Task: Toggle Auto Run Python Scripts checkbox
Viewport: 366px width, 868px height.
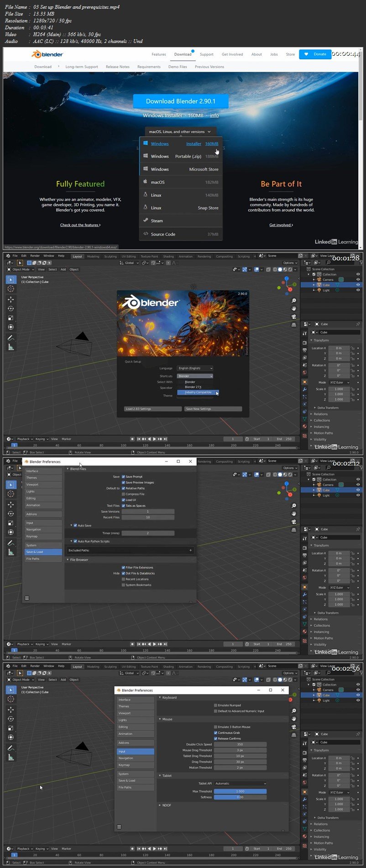Action: pyautogui.click(x=75, y=541)
